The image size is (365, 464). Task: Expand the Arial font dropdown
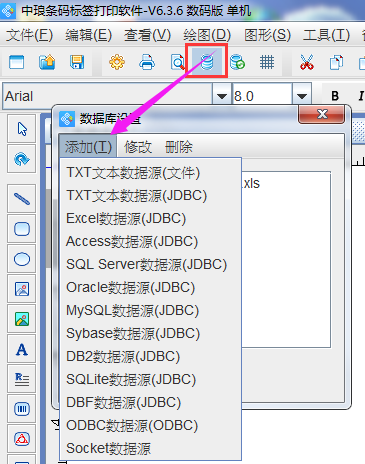pyautogui.click(x=222, y=96)
